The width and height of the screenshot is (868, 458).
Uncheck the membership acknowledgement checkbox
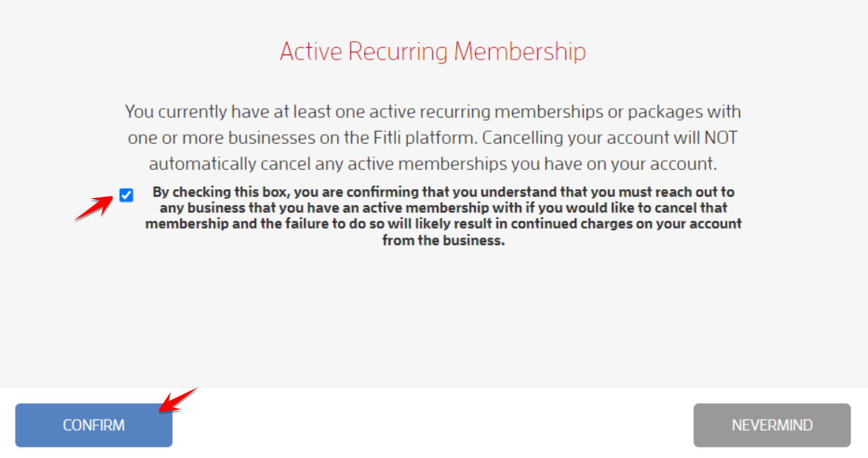127,195
